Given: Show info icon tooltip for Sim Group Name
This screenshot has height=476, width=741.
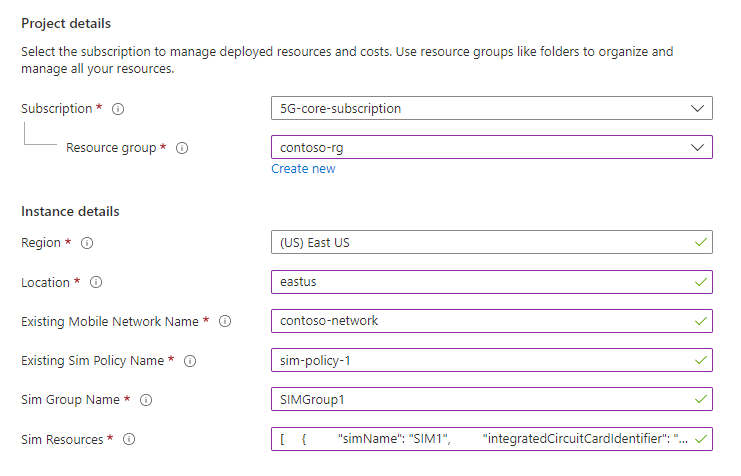Looking at the screenshot, I should (x=146, y=400).
